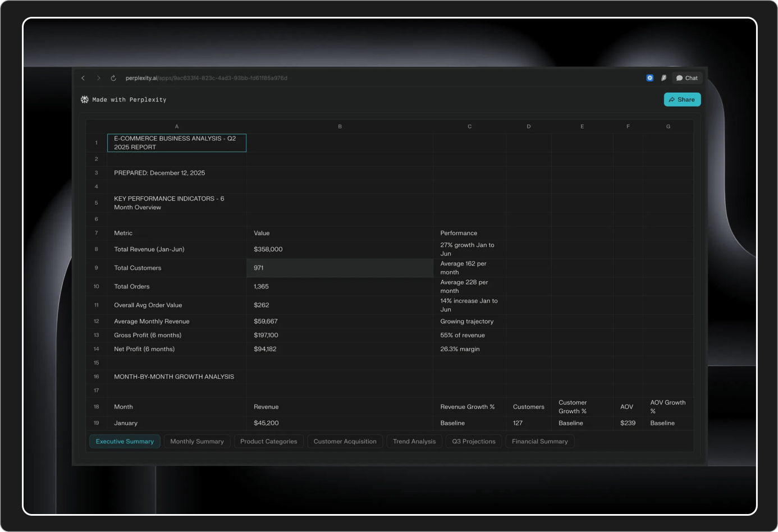Image resolution: width=778 pixels, height=532 pixels.
Task: Click the Perplexity logo icon
Action: coord(85,99)
